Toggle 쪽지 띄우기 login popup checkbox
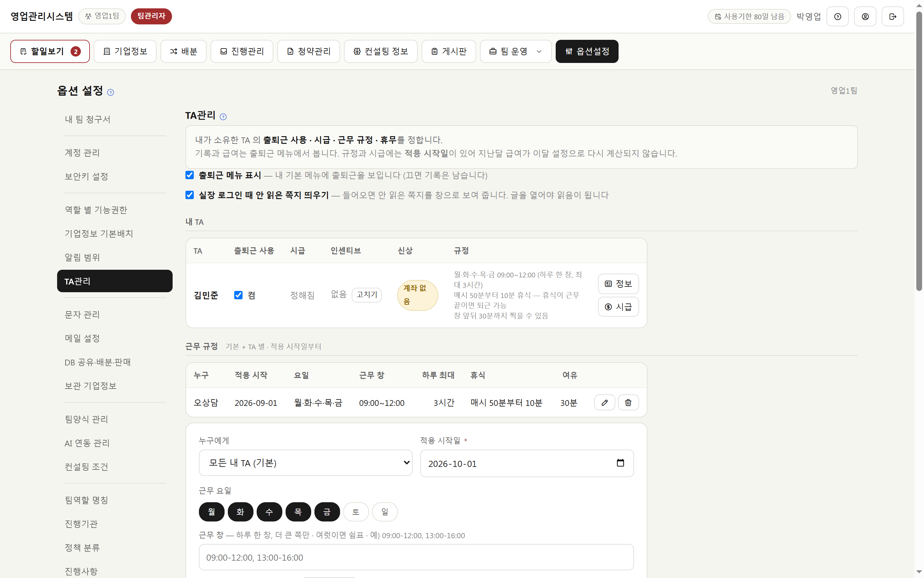 pos(190,195)
